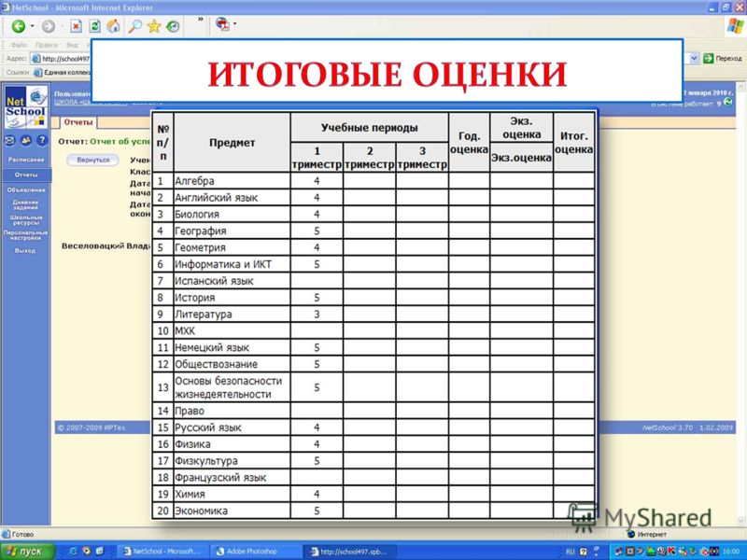This screenshot has width=747, height=560.
Task: Click the 16:00 clock in the system tray
Action: 731,552
